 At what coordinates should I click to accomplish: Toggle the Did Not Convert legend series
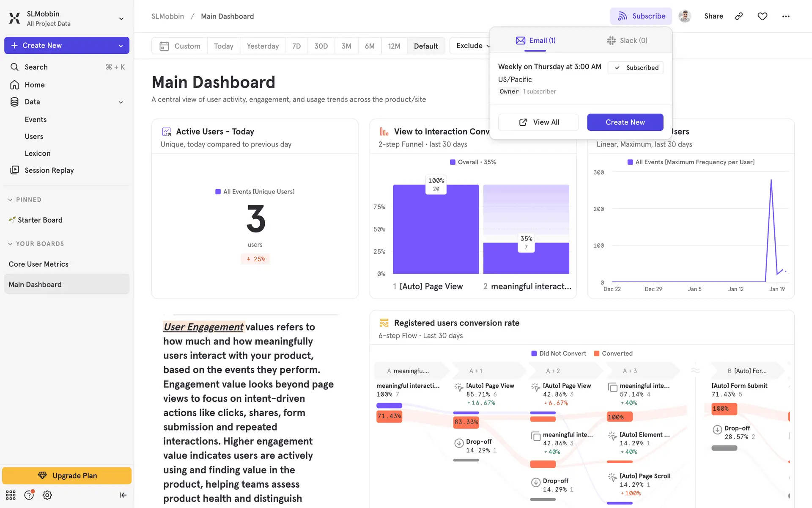(x=559, y=353)
